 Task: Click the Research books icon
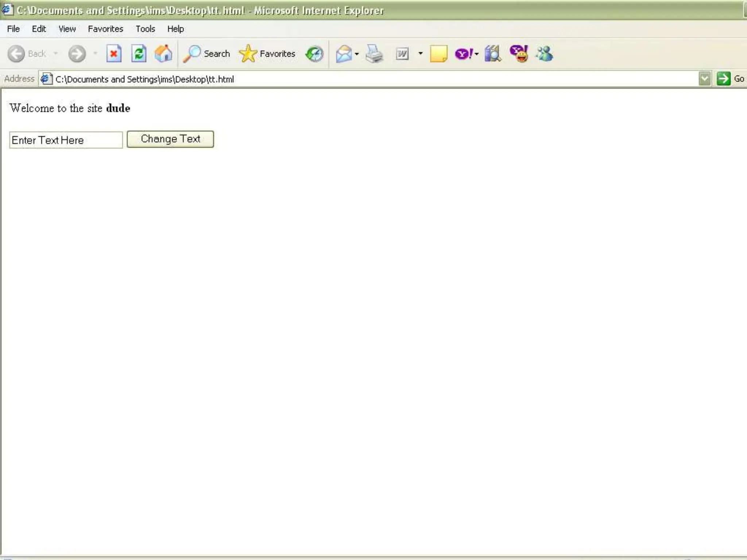coord(492,54)
